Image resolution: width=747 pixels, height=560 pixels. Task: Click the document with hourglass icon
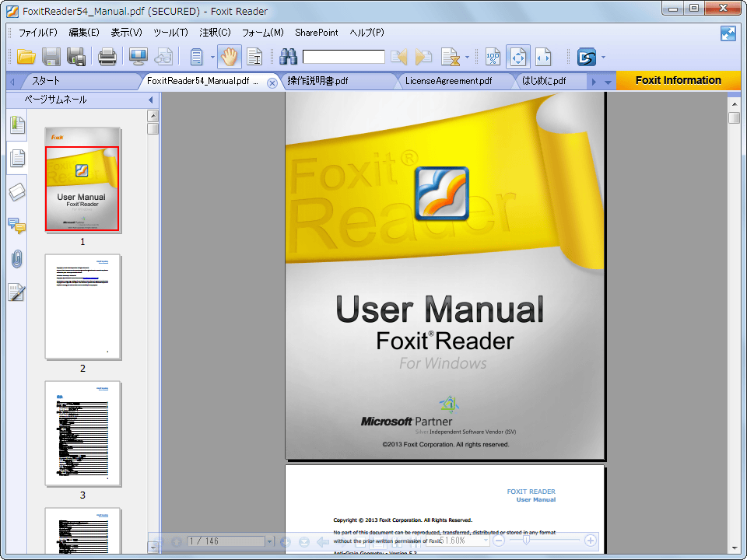click(x=450, y=57)
